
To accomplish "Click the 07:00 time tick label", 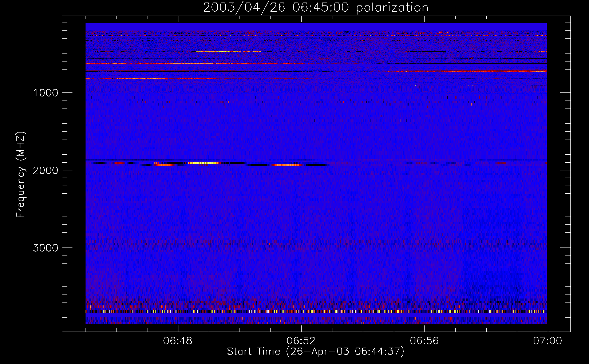I will [x=548, y=341].
